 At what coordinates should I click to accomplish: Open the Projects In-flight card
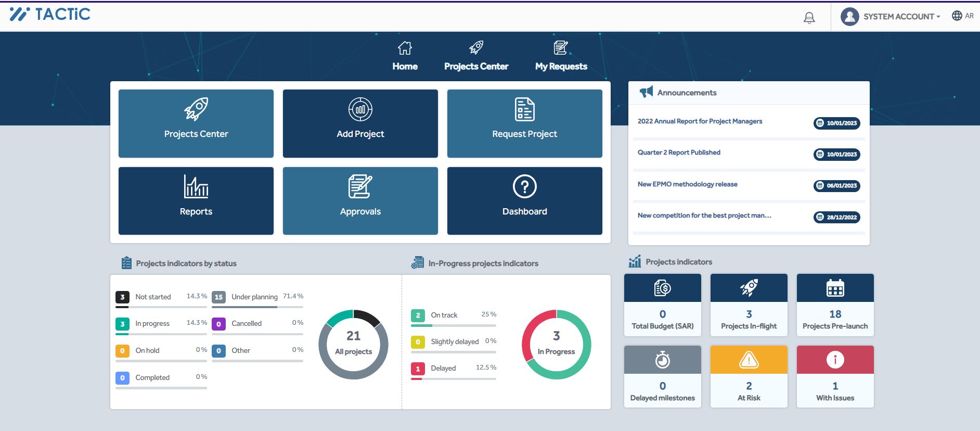click(x=749, y=305)
